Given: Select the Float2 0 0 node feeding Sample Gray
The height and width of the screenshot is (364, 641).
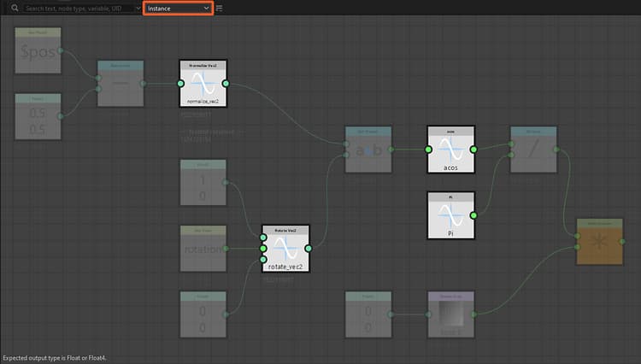Looking at the screenshot, I should (368, 314).
